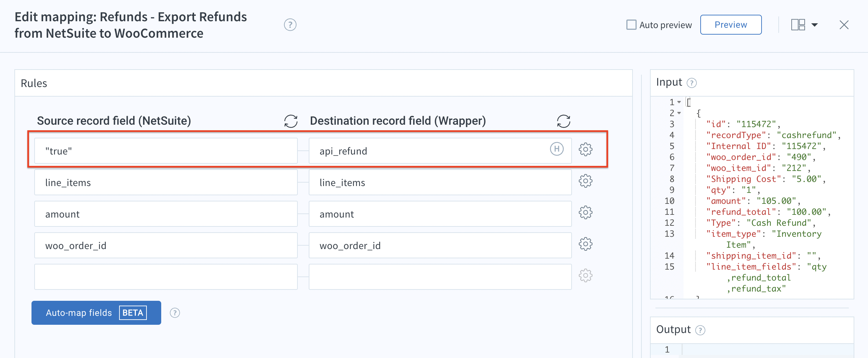Collapse the fold arrow on Input line 1
868x358 pixels.
point(679,102)
